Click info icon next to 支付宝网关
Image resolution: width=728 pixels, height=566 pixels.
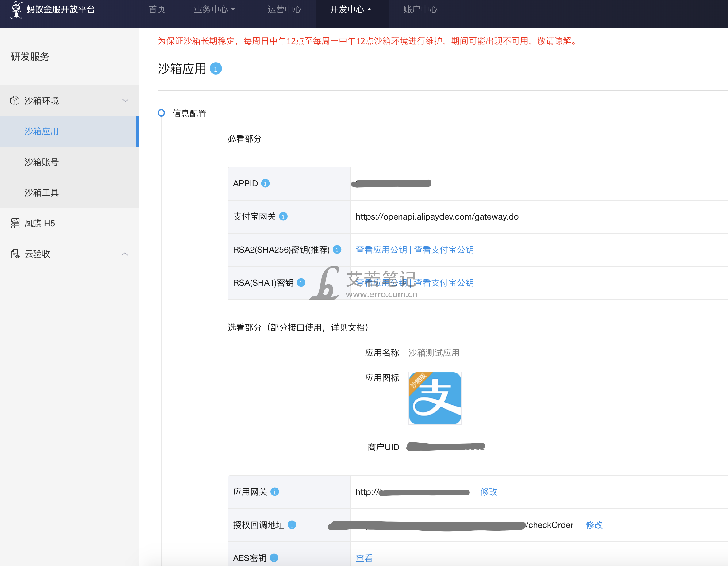(283, 217)
